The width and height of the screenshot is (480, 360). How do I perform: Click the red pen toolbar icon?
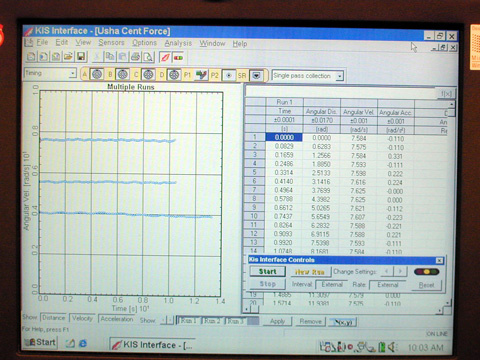[165, 57]
